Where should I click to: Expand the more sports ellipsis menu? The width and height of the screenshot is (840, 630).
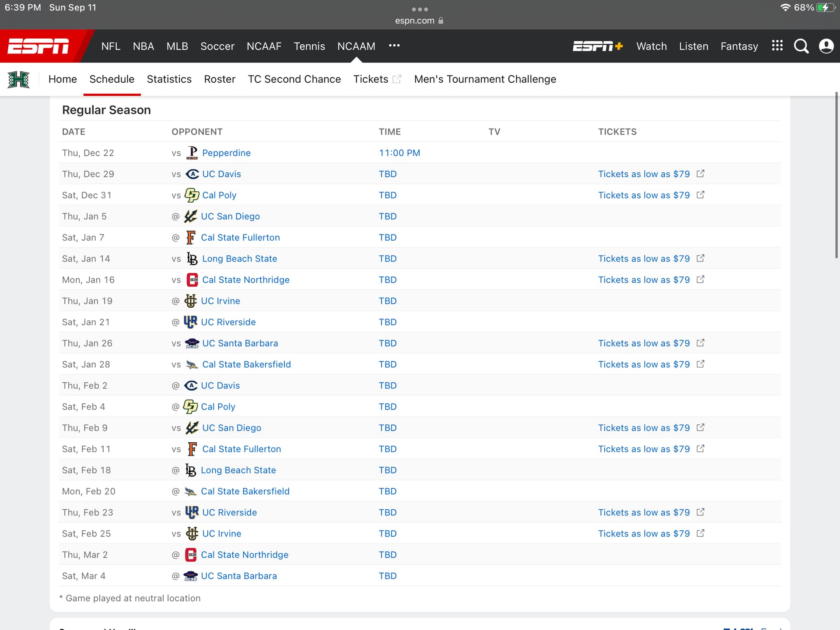tap(394, 45)
